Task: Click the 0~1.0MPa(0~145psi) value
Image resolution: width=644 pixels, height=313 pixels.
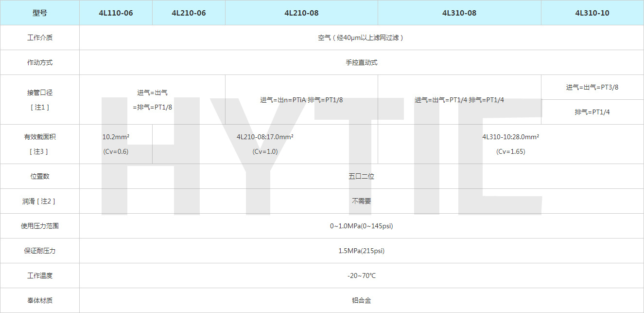Action: click(362, 226)
